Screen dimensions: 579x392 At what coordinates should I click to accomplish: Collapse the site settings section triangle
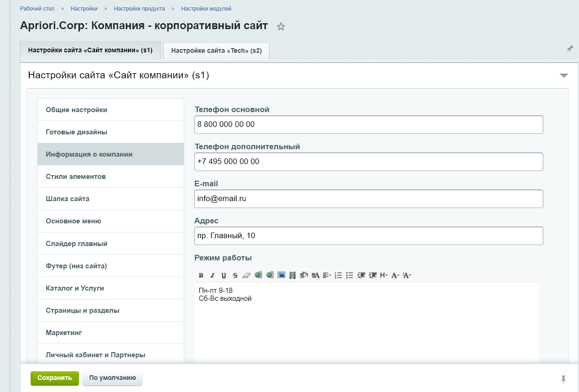(x=564, y=76)
